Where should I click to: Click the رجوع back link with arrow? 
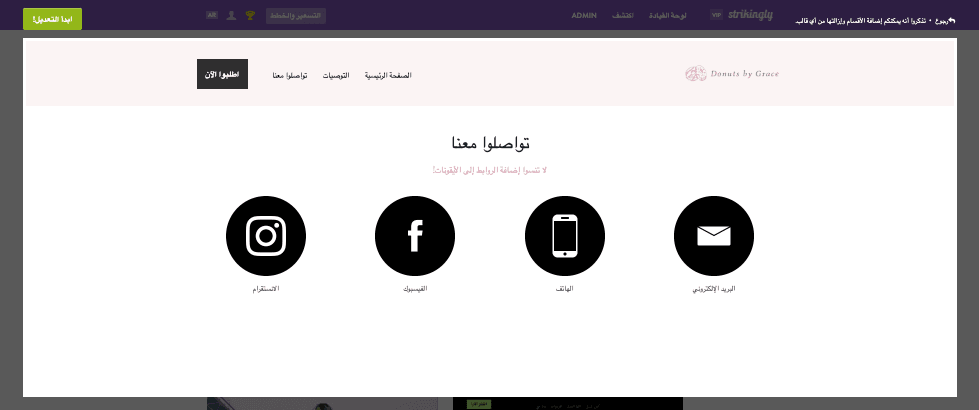(x=947, y=21)
